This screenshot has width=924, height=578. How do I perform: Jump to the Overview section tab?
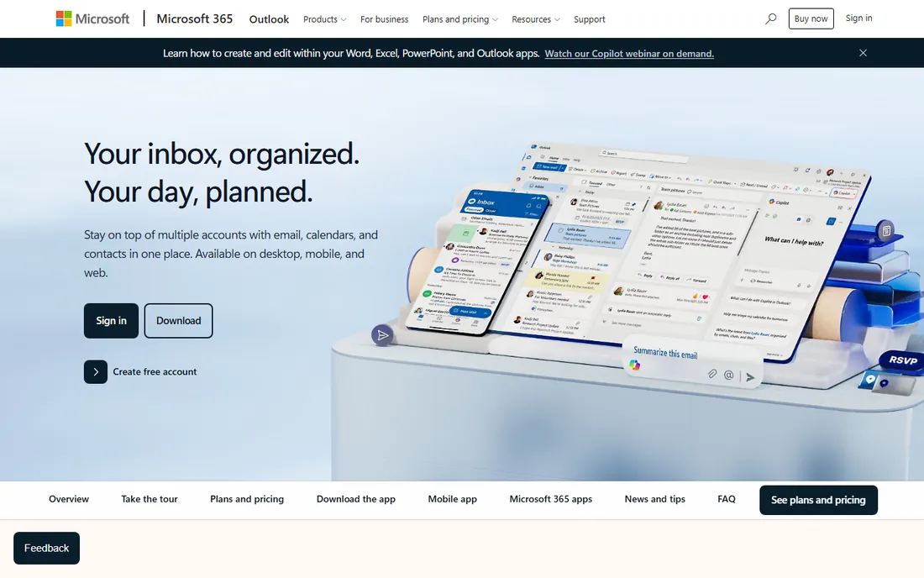(x=69, y=499)
